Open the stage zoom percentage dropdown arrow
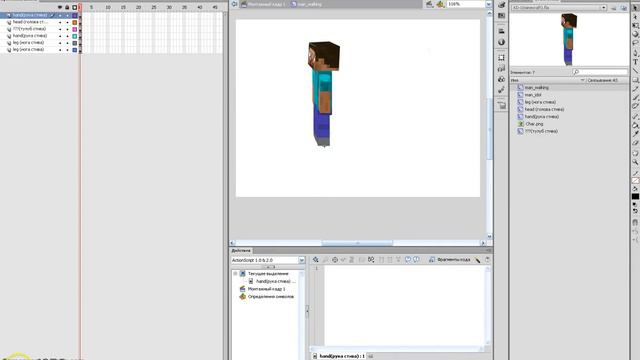 [488, 4]
